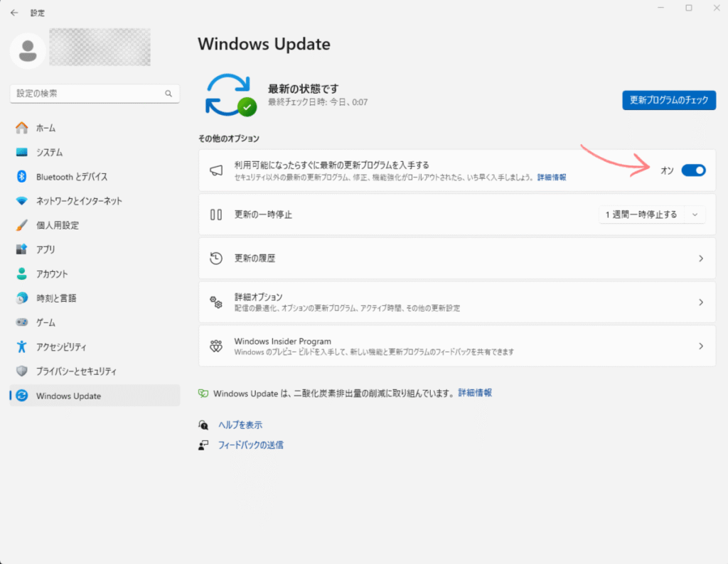This screenshot has height=564, width=728.
Task: Toggle off the get latest updates switch
Action: coord(694,170)
